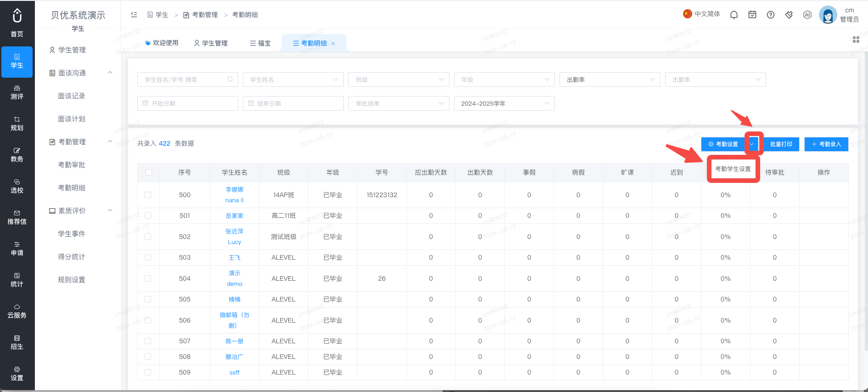Check the select-all checkbox in table header

[x=148, y=172]
